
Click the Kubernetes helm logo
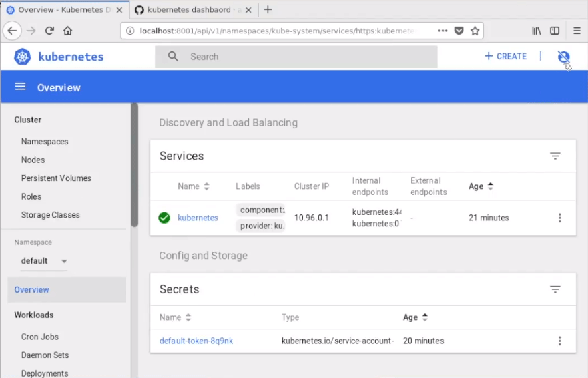(23, 57)
